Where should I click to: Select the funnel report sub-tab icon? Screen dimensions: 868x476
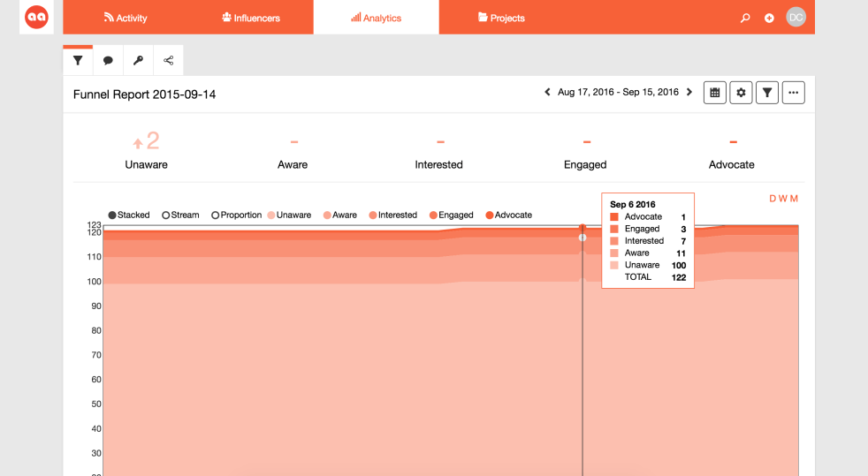point(78,60)
